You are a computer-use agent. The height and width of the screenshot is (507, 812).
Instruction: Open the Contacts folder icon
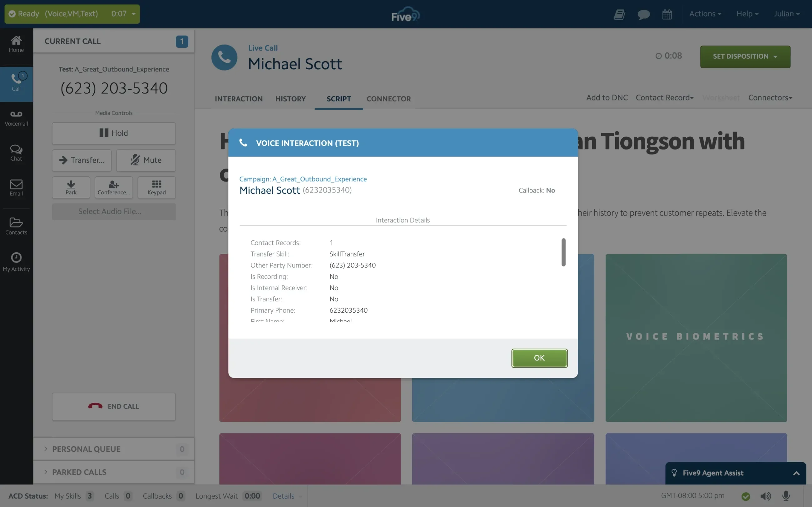click(x=16, y=226)
